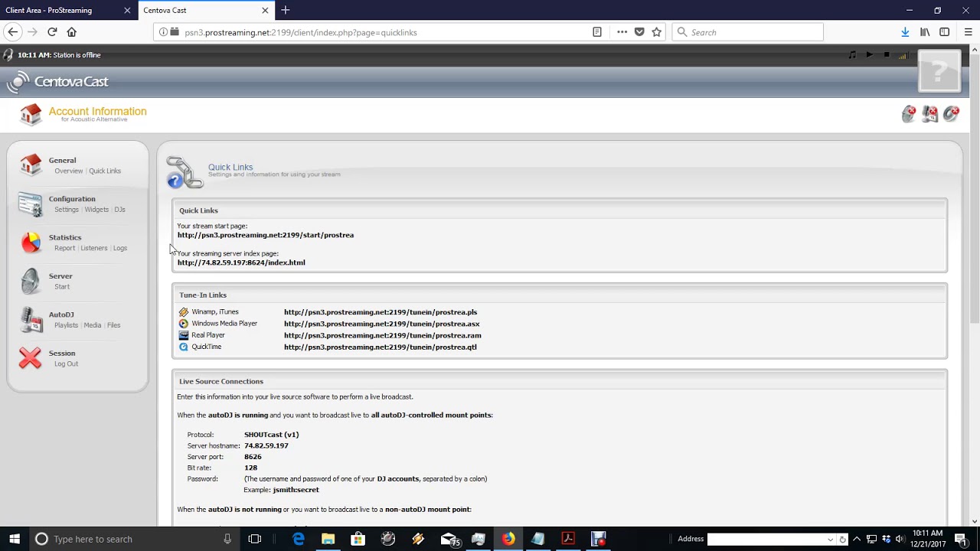This screenshot has width=980, height=551.
Task: Log out of the session
Action: [x=67, y=364]
